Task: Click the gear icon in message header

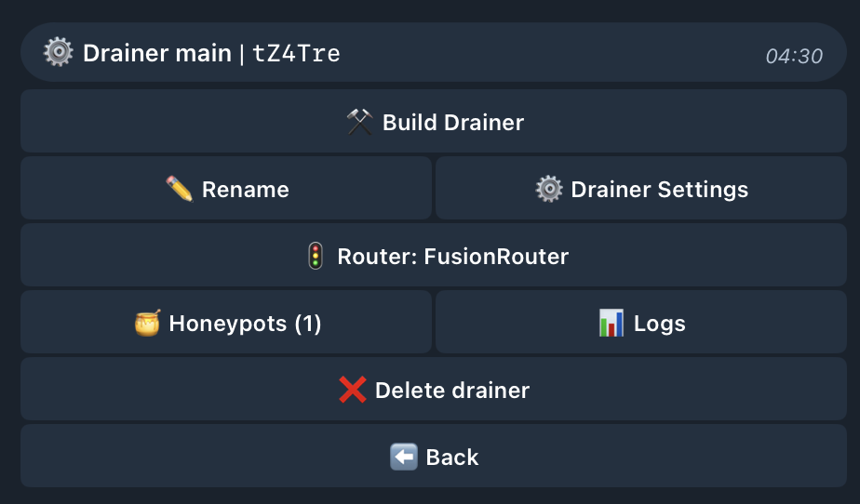Action: point(58,52)
